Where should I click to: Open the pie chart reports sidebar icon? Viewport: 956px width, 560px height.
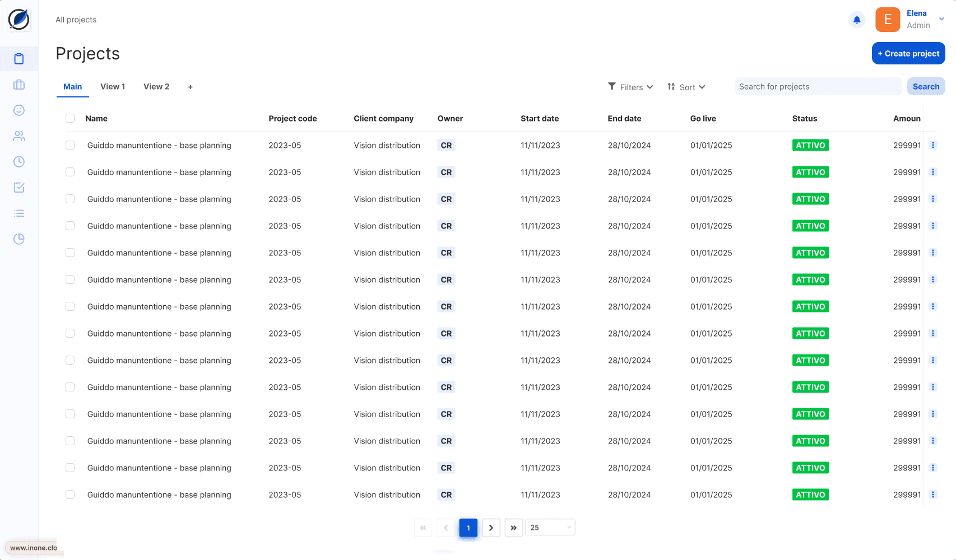click(x=19, y=239)
